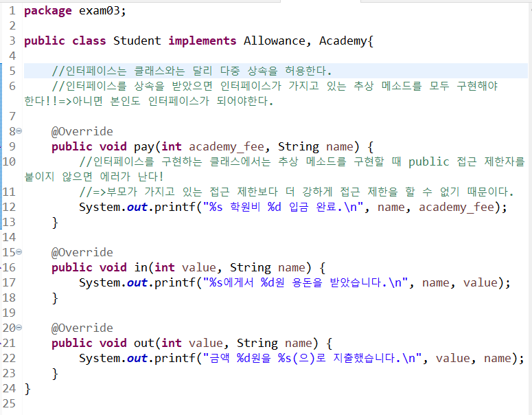Collapse the in method fold at line 15

click(x=19, y=252)
